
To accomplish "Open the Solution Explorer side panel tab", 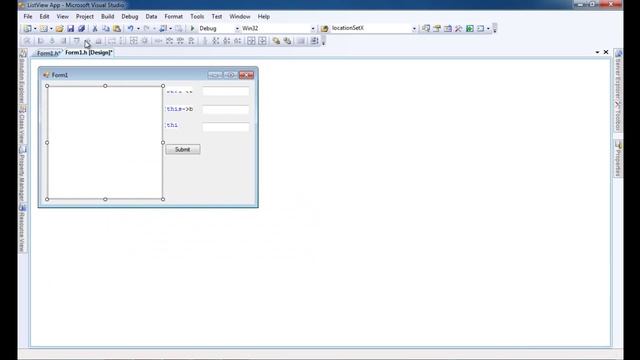I will (22, 76).
